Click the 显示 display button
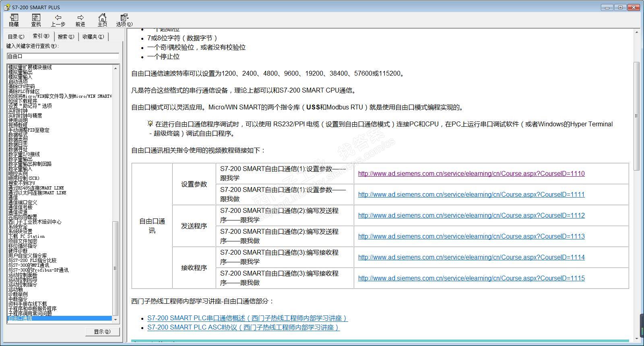The height and width of the screenshot is (346, 644). click(102, 332)
